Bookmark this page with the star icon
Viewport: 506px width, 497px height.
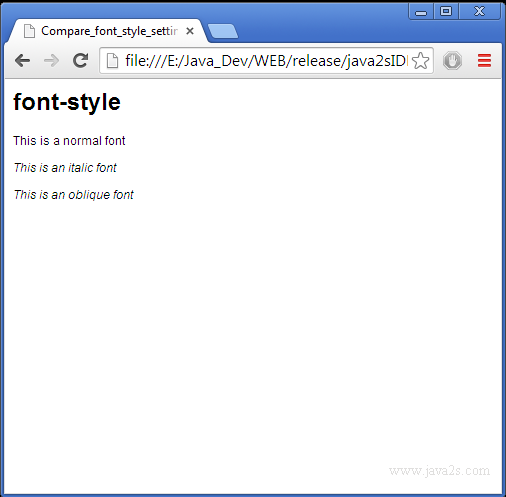pos(421,61)
